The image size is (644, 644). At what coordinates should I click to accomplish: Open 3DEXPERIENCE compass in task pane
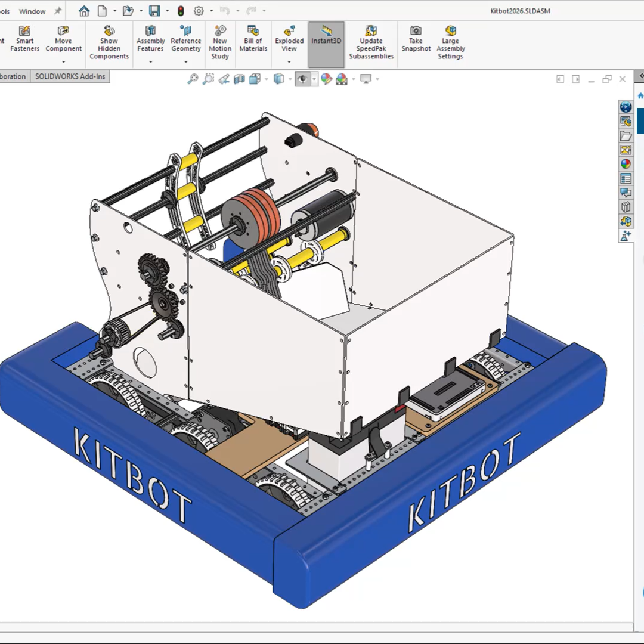[x=626, y=107]
